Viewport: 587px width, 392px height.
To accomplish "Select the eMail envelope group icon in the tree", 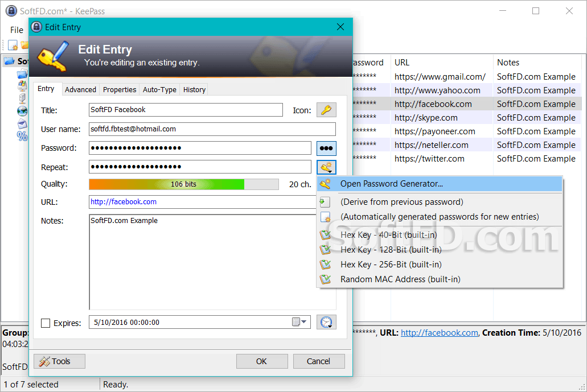I will coord(22,123).
